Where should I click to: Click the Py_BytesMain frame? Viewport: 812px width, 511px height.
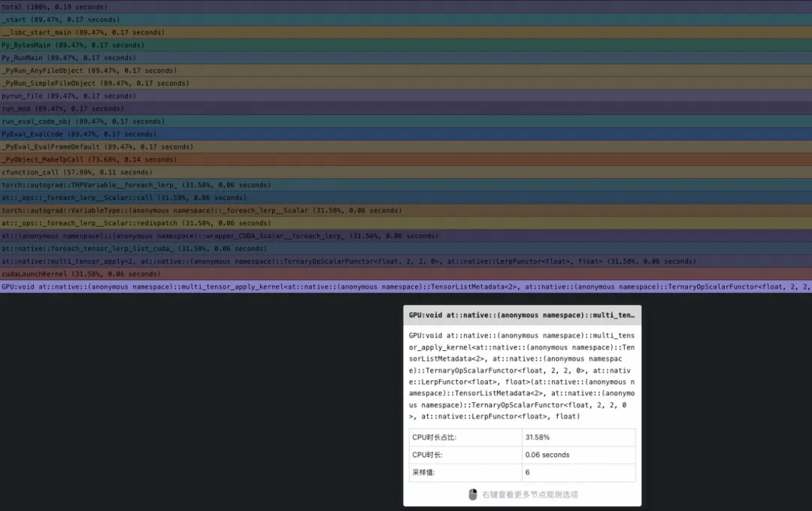coord(406,45)
